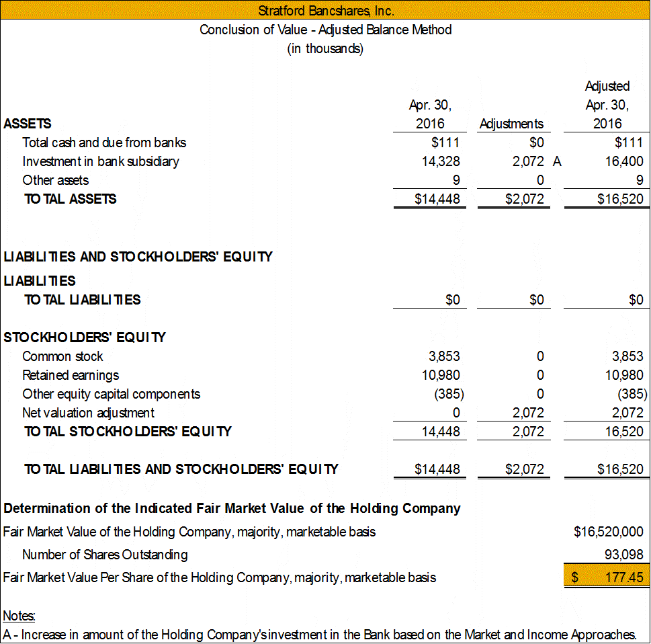
Task: Click the 'Other equity capital components' label
Action: click(111, 394)
